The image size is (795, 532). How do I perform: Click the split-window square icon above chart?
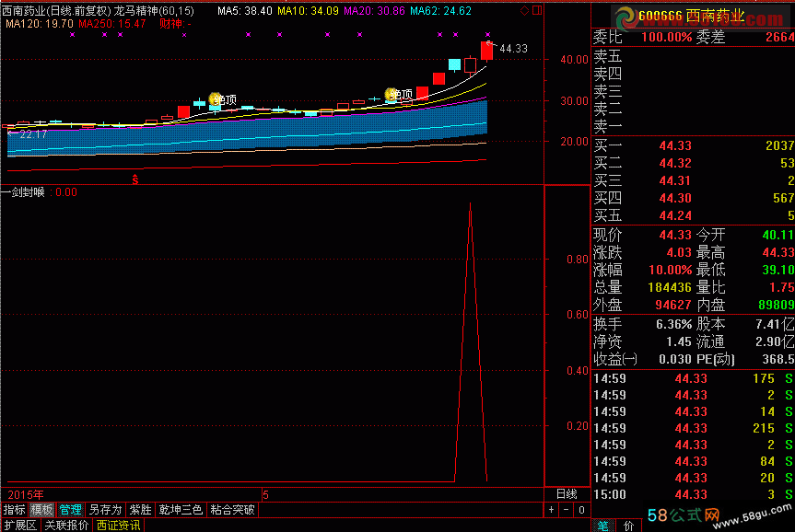point(537,10)
